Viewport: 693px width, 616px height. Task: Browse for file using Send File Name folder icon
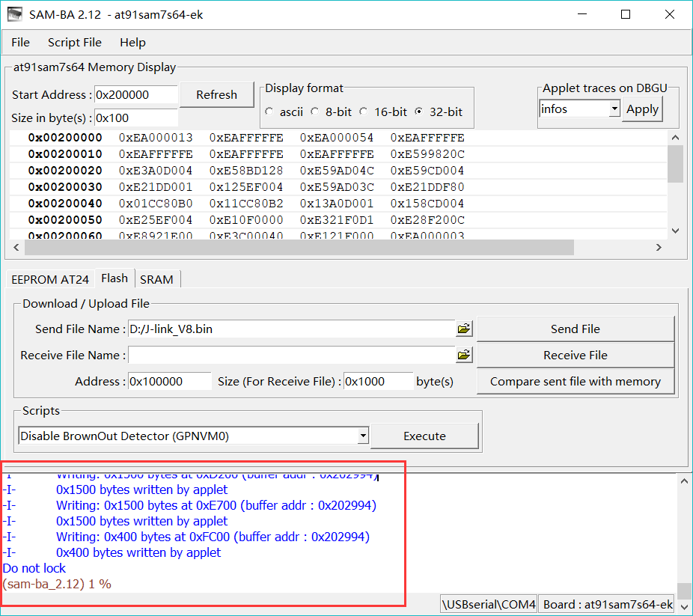[464, 328]
